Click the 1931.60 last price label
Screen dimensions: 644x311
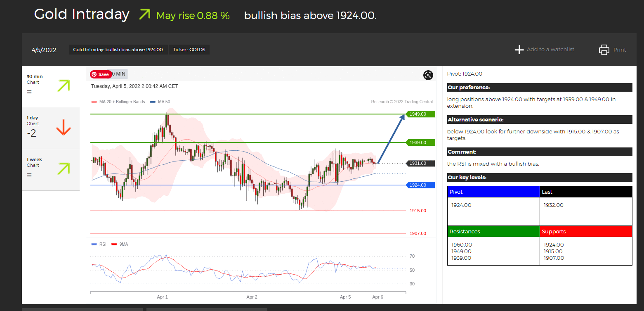[420, 164]
